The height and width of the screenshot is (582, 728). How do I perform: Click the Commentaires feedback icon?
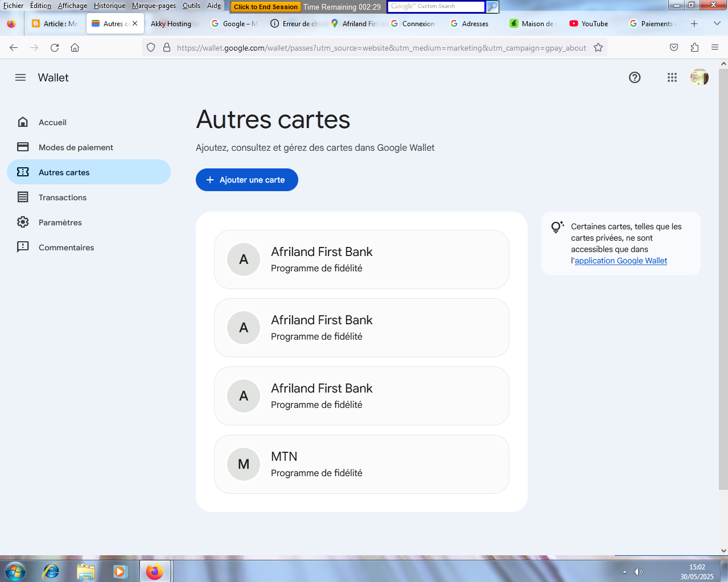[23, 247]
